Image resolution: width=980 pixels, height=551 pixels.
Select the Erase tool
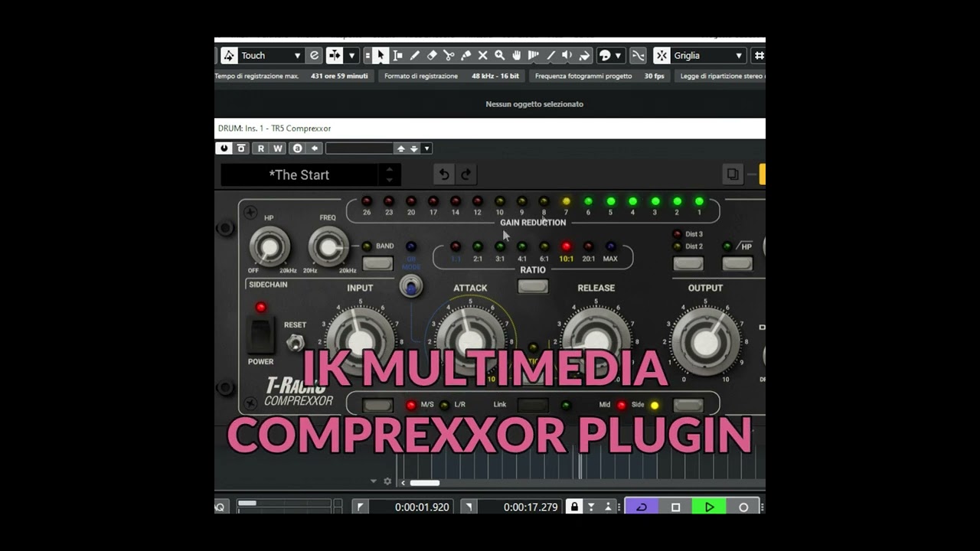[x=432, y=55]
